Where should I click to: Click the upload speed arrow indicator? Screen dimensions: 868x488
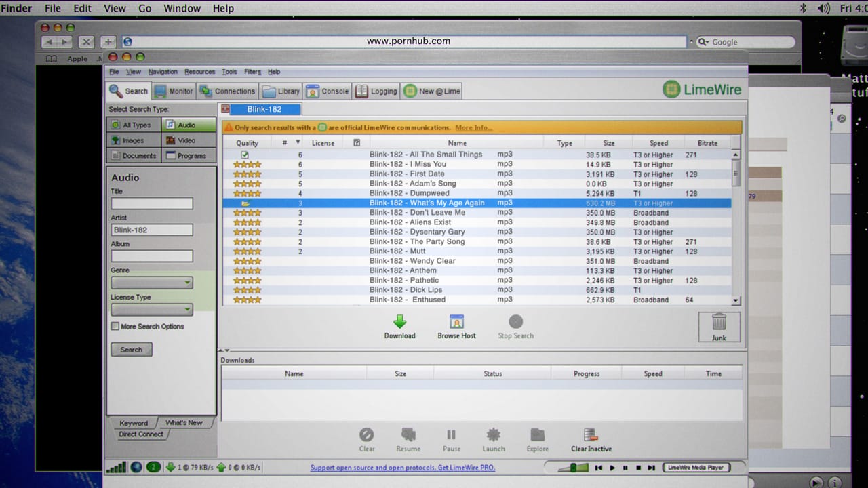tap(220, 467)
